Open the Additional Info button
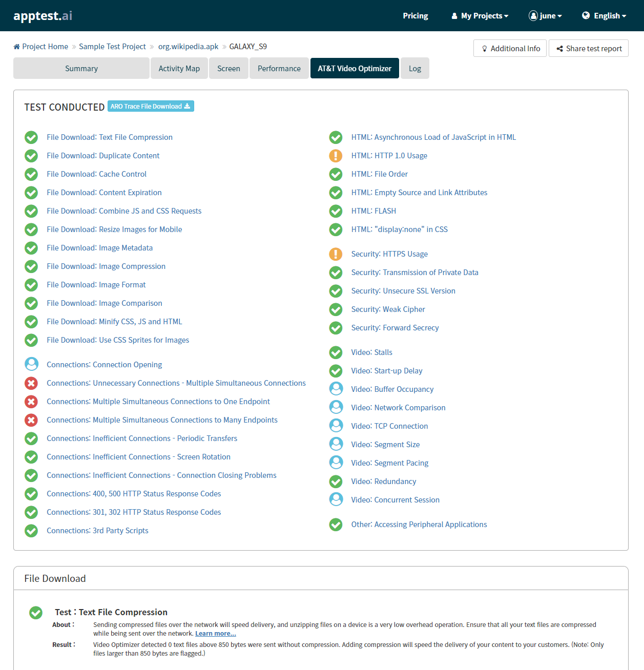This screenshot has width=644, height=670. click(510, 49)
